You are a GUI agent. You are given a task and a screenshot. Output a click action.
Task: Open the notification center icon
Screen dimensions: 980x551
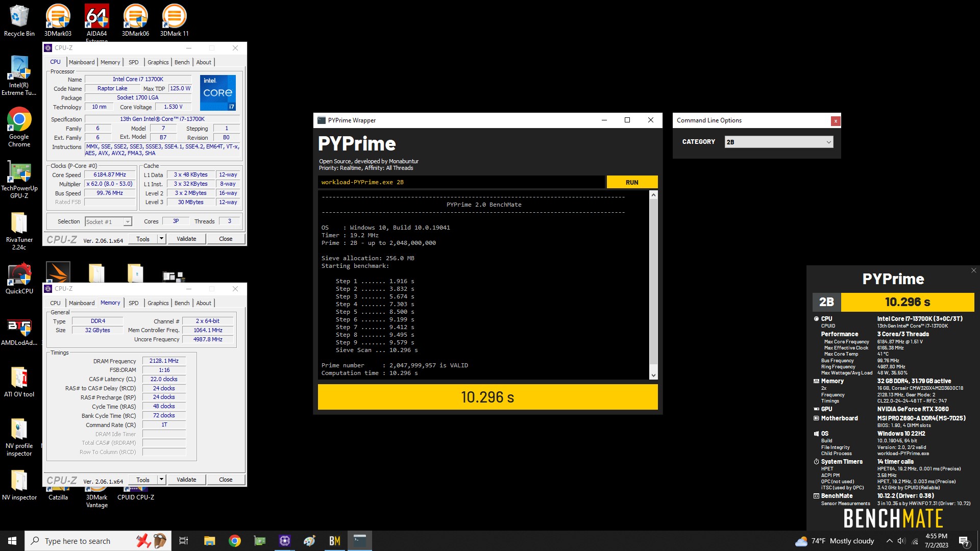point(964,541)
